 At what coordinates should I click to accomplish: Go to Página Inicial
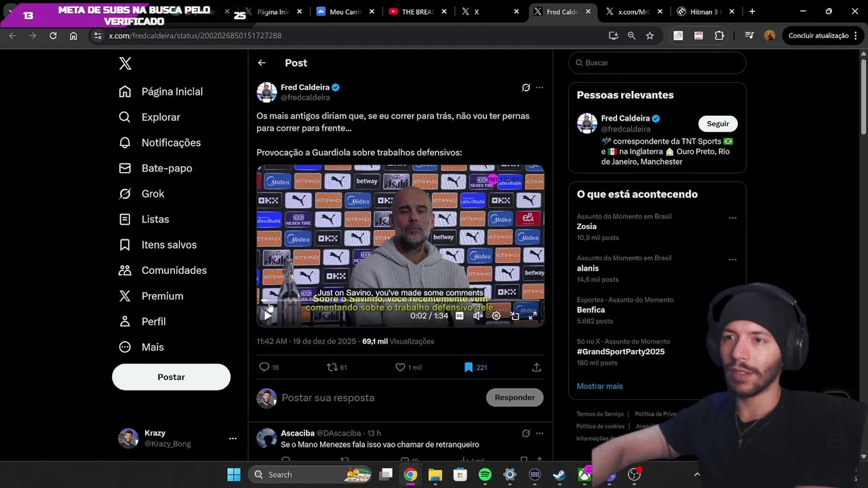click(161, 91)
